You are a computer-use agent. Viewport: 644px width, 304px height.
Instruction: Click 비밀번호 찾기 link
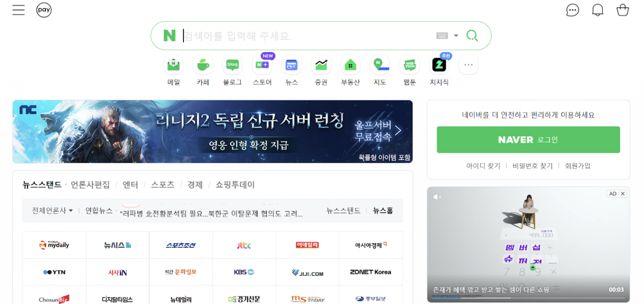coord(533,166)
